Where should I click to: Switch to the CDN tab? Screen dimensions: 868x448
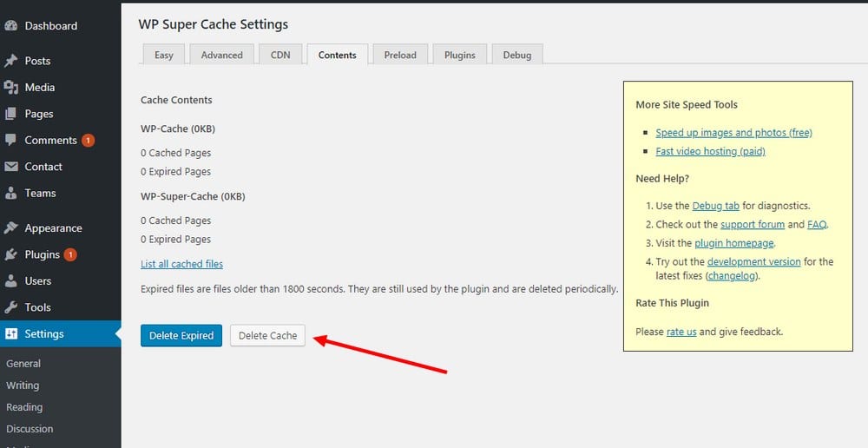point(280,55)
